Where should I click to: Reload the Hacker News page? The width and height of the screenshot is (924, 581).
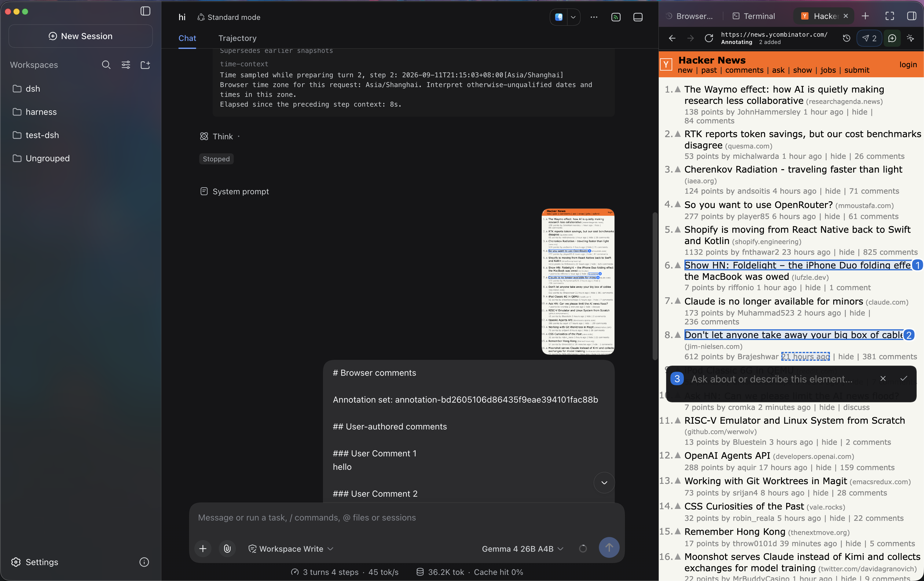[x=709, y=38]
